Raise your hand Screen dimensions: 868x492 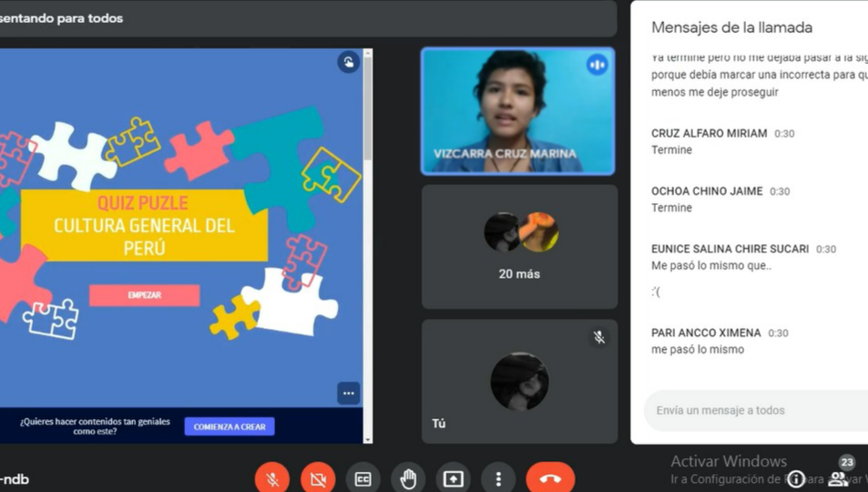coord(408,478)
